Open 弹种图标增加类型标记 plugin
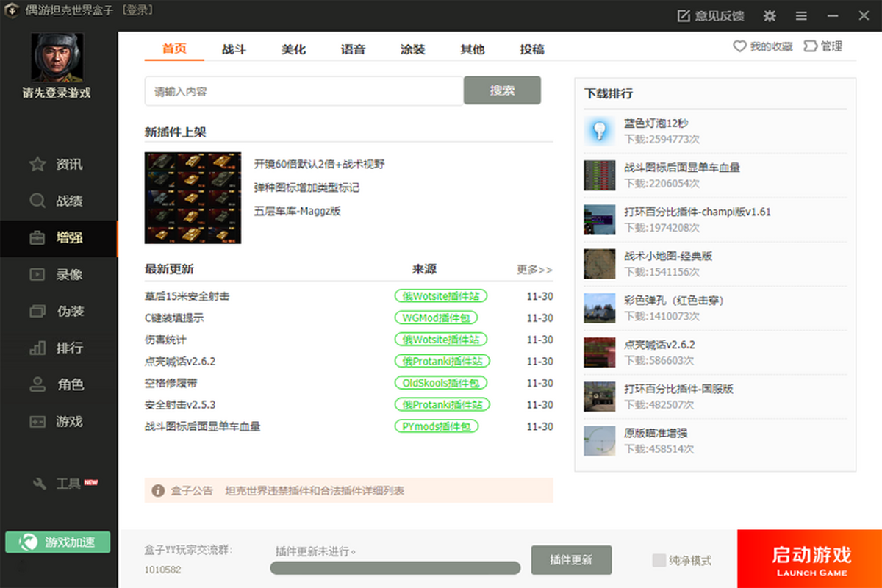 [x=306, y=187]
